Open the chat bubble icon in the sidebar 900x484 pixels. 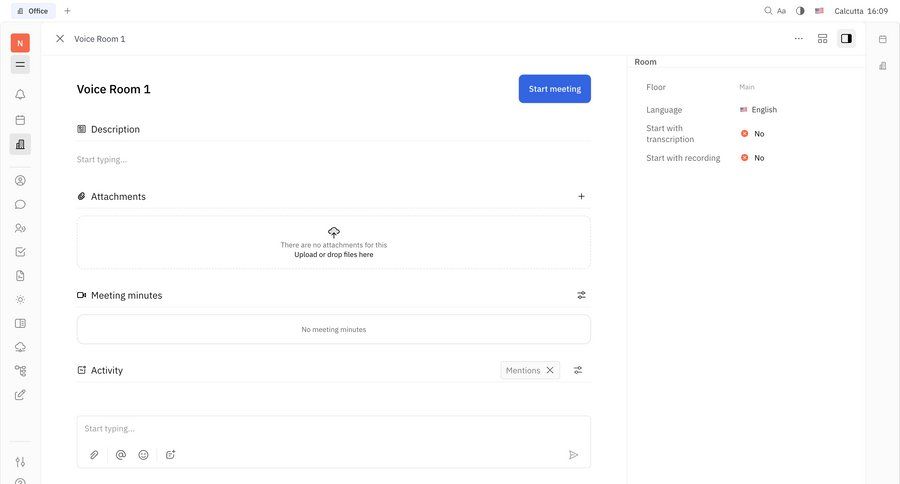[20, 204]
